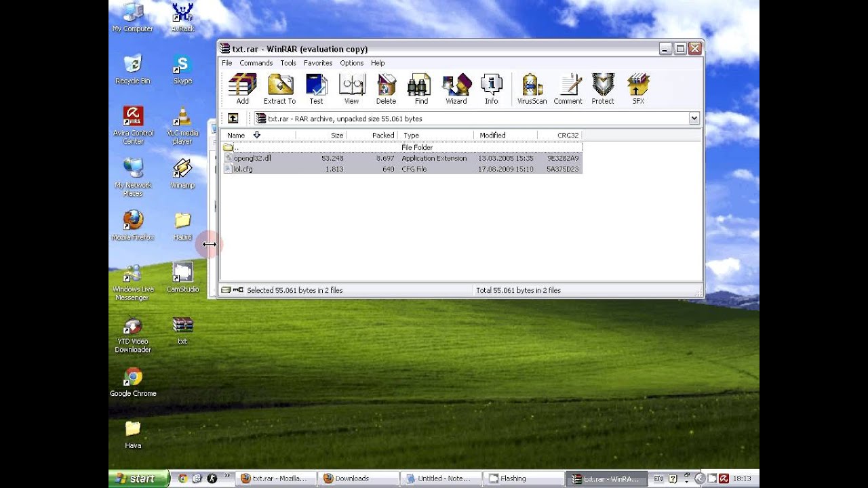Sort by the Packed column header
The width and height of the screenshot is (868, 488).
372,136
